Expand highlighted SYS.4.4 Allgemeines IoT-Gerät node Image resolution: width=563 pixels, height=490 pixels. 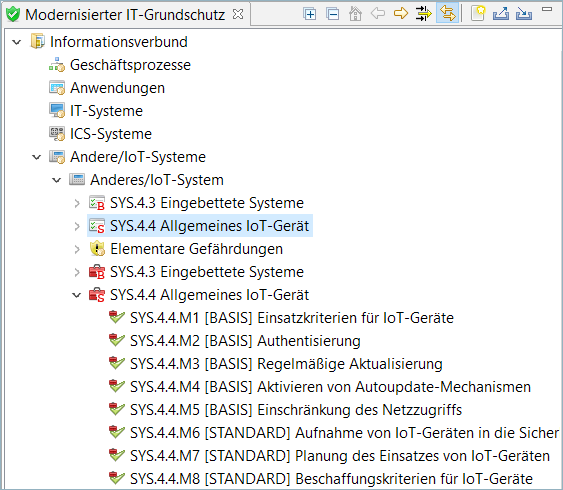click(x=77, y=226)
